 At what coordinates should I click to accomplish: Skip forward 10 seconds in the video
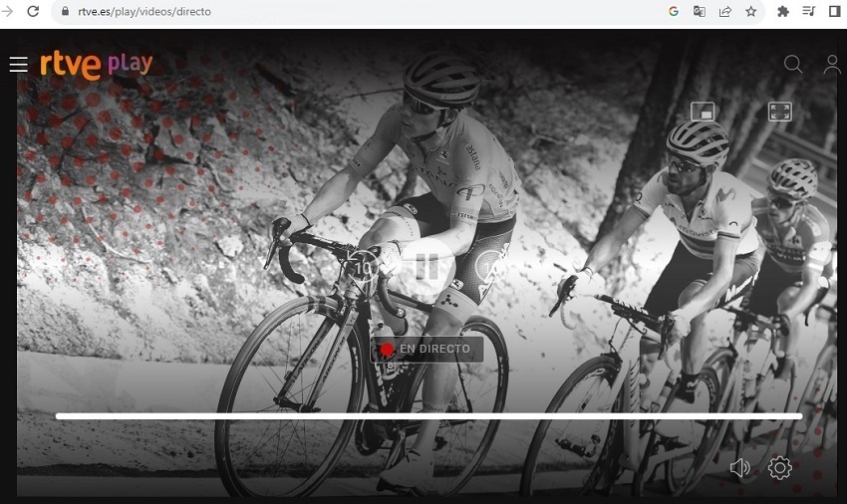490,266
